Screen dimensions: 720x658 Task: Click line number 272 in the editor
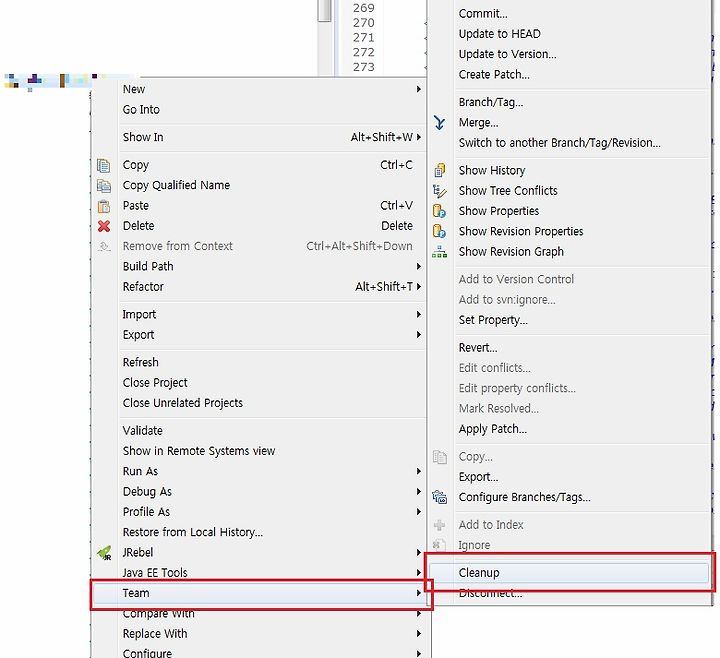click(x=363, y=52)
